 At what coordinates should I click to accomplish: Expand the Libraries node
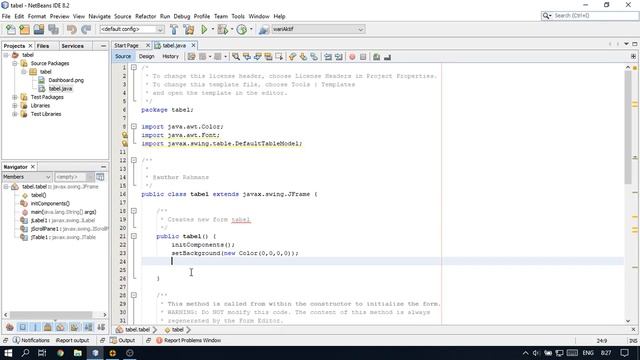click(15, 105)
